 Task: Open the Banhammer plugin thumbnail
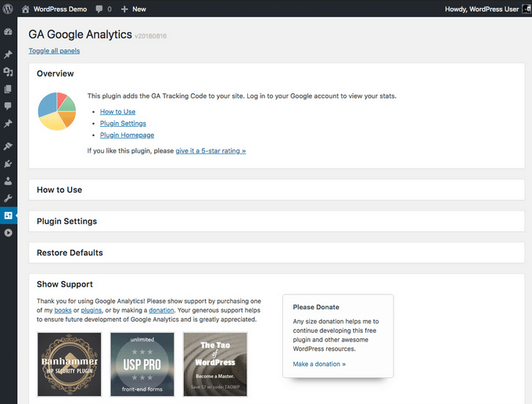(x=70, y=365)
